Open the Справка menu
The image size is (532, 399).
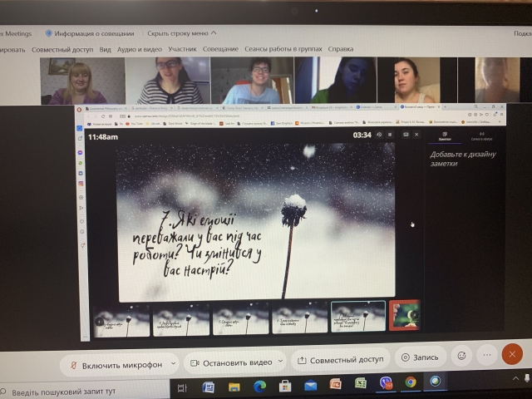(341, 49)
